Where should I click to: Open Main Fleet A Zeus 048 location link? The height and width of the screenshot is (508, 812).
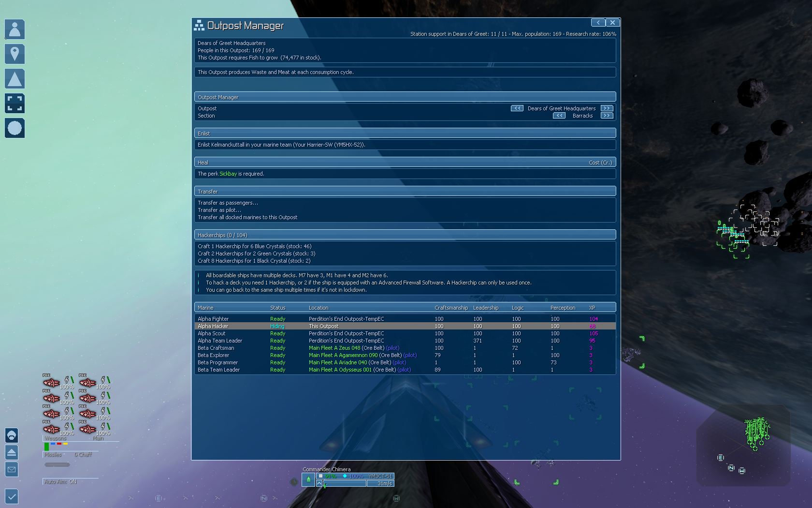click(x=334, y=348)
